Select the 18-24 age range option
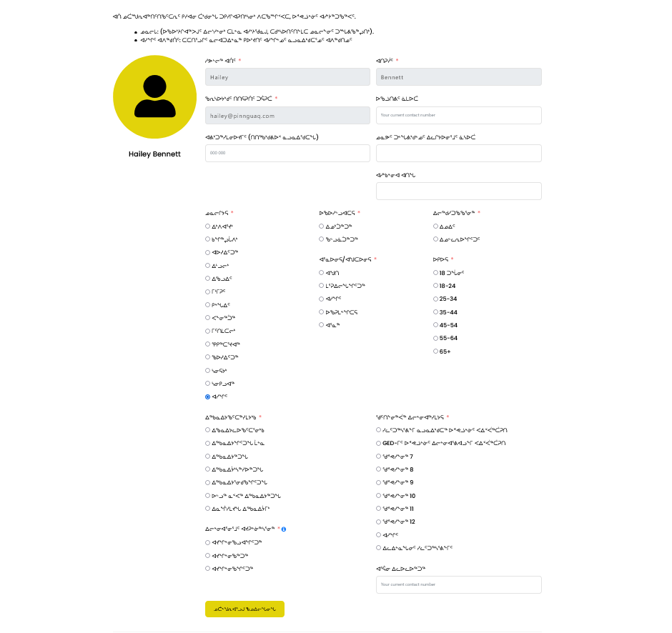Image resolution: width=672 pixels, height=633 pixels. coord(436,286)
